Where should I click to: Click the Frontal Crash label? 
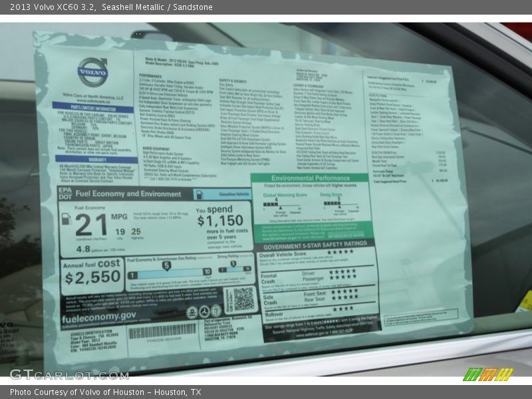pyautogui.click(x=269, y=279)
